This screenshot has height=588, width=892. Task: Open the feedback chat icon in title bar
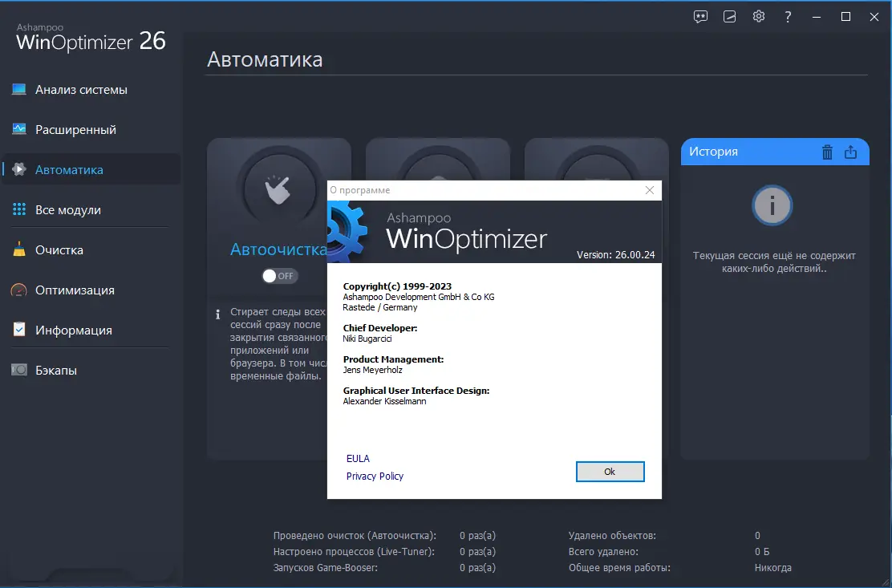pyautogui.click(x=700, y=17)
